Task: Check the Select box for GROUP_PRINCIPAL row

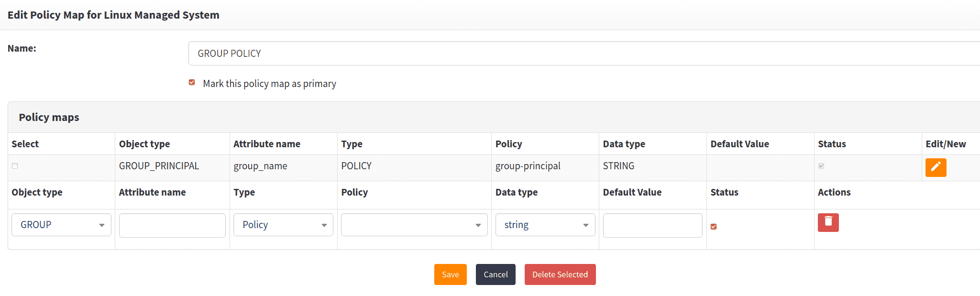Action: [15, 166]
